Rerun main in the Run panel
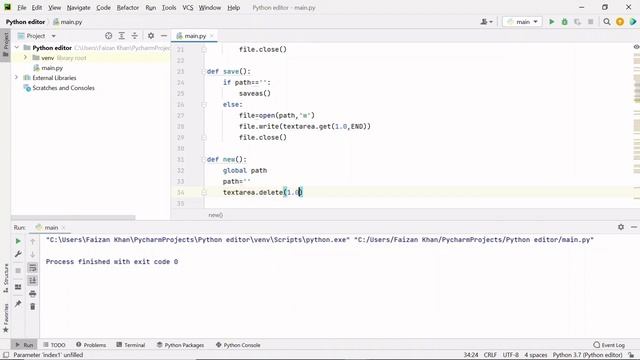Viewport: 640px width, 360px height. point(18,241)
